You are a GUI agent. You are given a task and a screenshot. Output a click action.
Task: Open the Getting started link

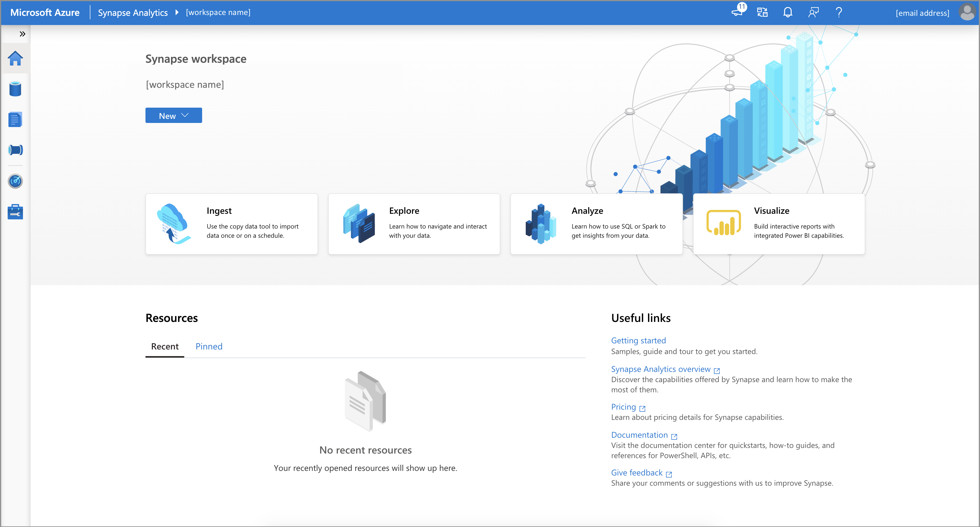[639, 340]
